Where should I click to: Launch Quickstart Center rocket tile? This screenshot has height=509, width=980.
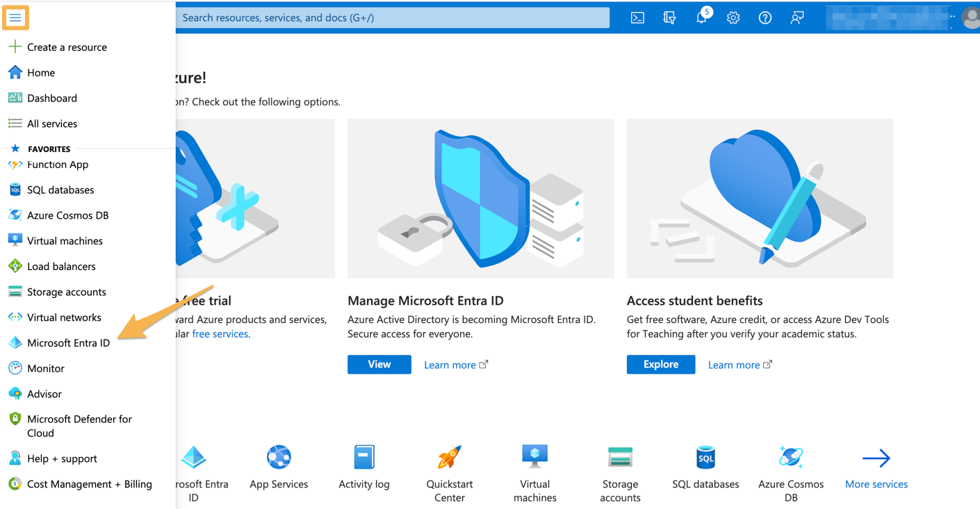coord(450,474)
